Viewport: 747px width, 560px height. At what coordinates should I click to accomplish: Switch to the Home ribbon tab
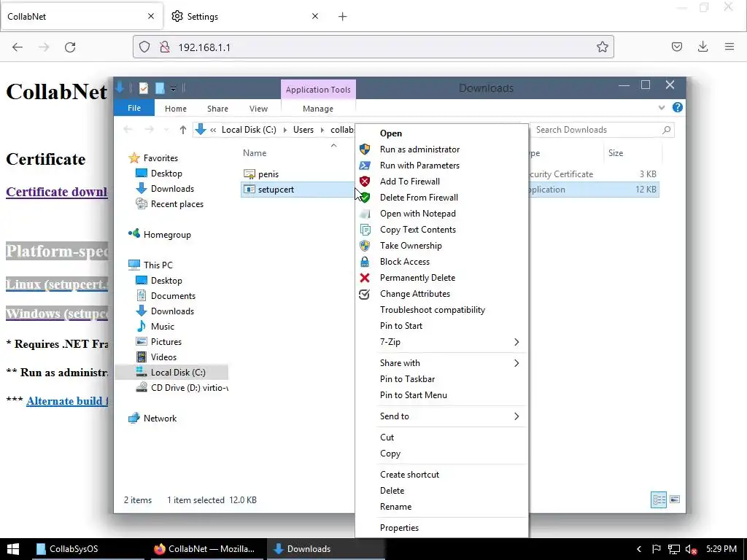176,109
